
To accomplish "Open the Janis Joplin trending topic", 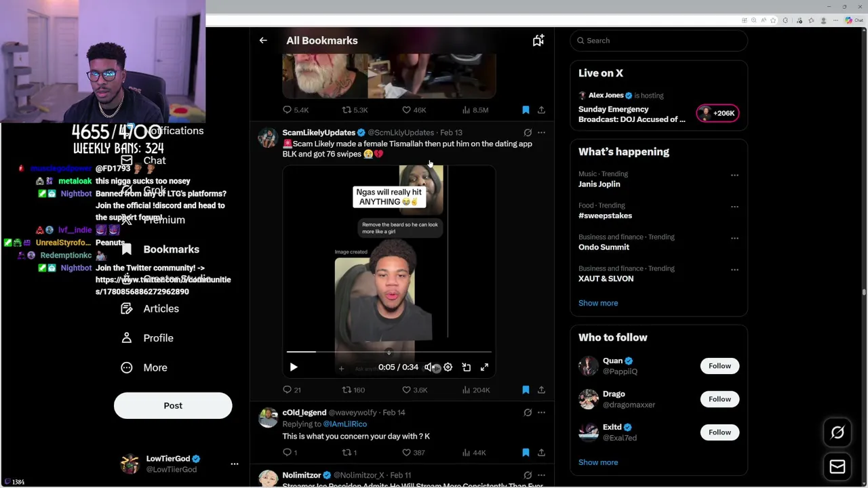I will pyautogui.click(x=599, y=184).
